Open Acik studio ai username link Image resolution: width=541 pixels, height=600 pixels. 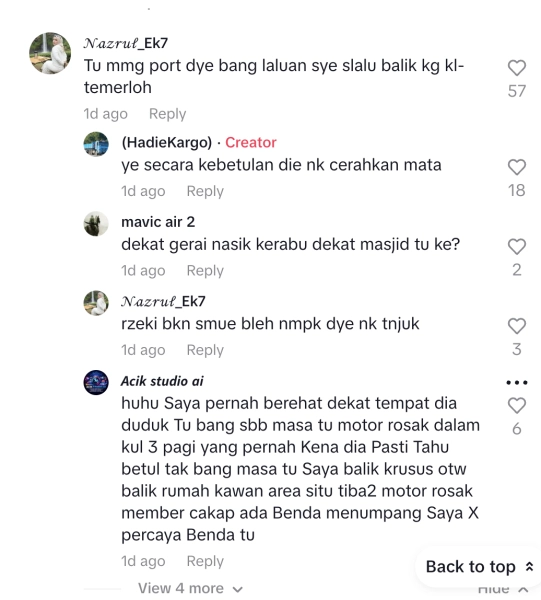pyautogui.click(x=162, y=381)
